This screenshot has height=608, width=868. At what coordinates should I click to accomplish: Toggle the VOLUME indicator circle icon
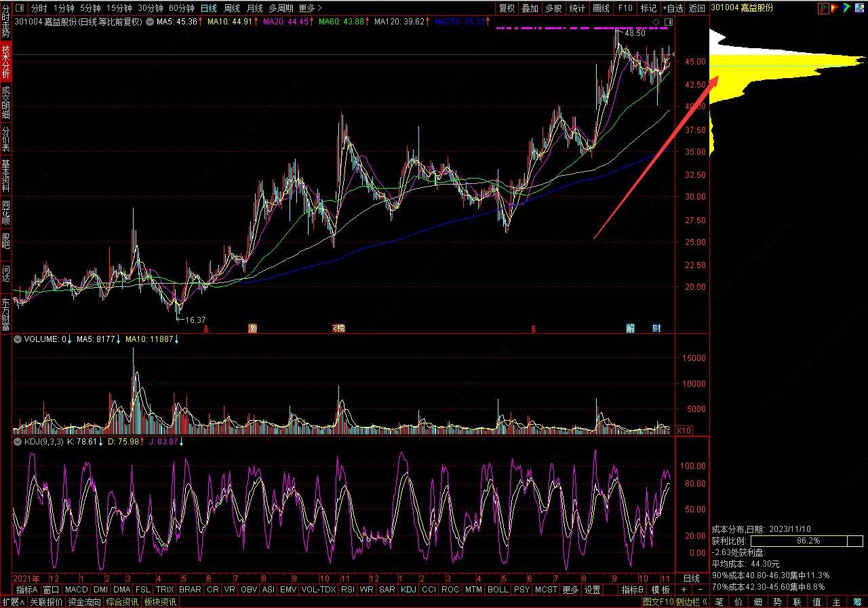[x=18, y=339]
